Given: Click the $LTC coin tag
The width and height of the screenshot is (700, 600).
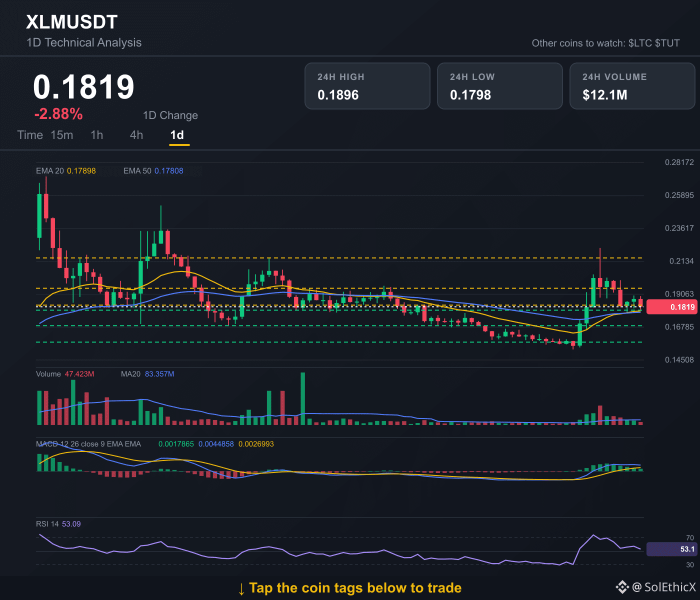Looking at the screenshot, I should pos(640,43).
